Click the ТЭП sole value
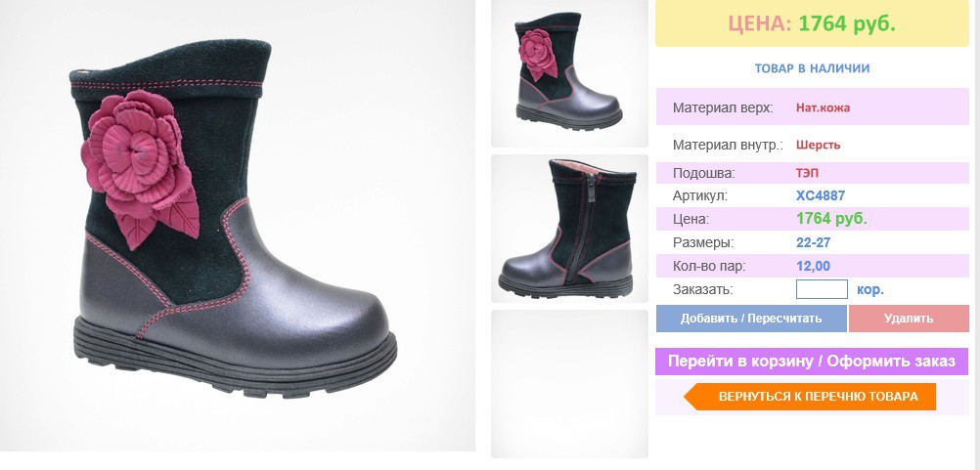 [808, 173]
